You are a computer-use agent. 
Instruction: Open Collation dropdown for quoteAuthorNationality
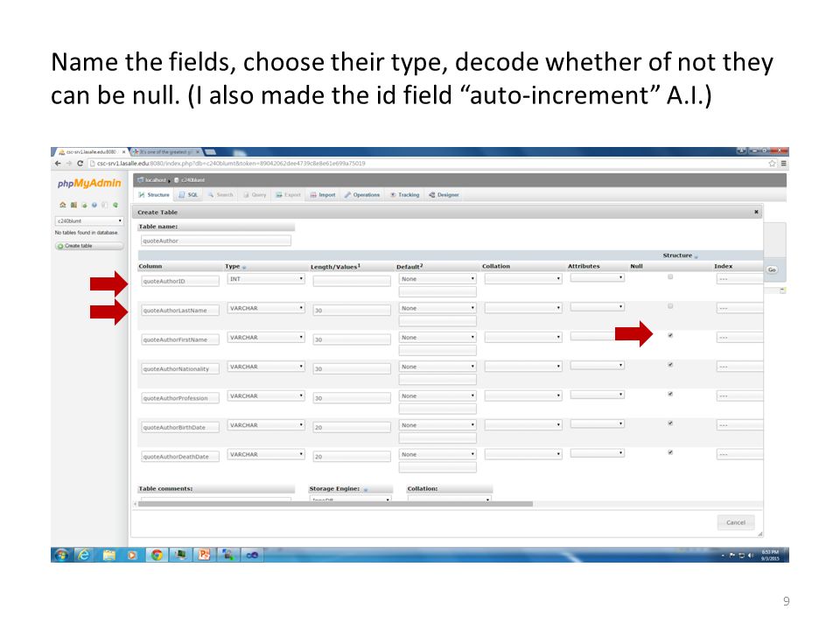pyautogui.click(x=523, y=367)
